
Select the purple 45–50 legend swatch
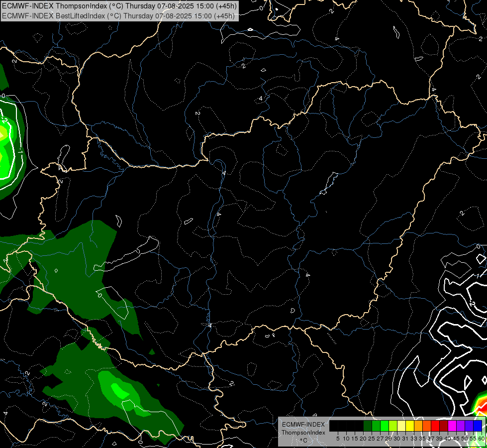tap(461, 426)
